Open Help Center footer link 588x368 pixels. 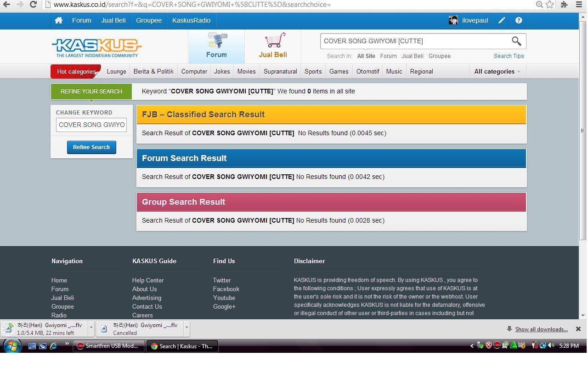pyautogui.click(x=148, y=280)
